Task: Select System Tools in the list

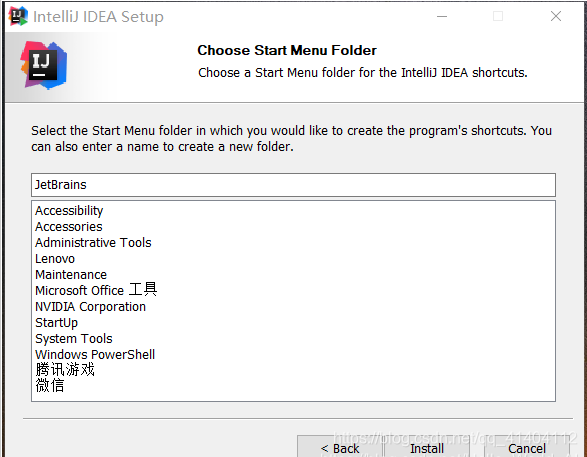Action: [x=74, y=339]
